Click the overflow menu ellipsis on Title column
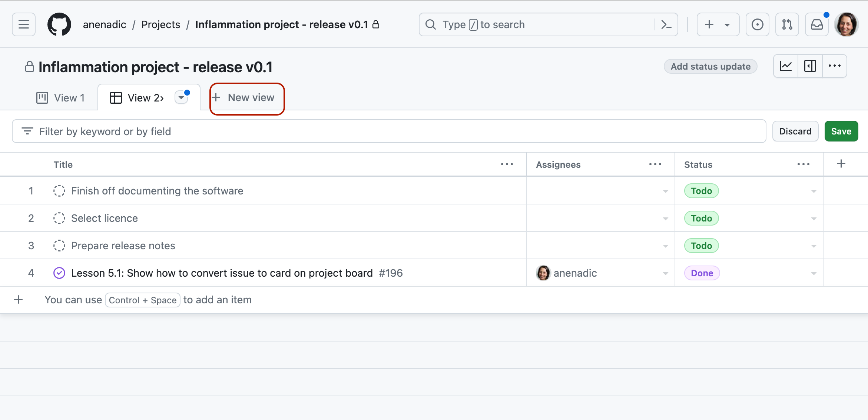 tap(507, 164)
